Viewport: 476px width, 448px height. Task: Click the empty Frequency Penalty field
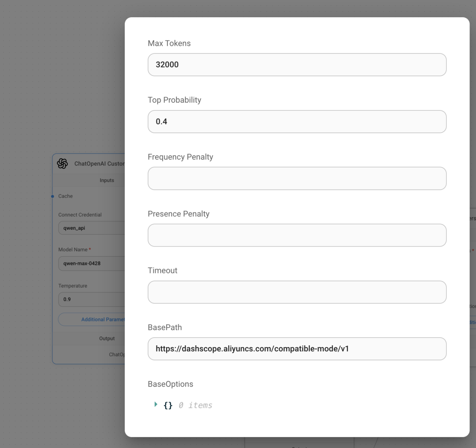tap(297, 178)
